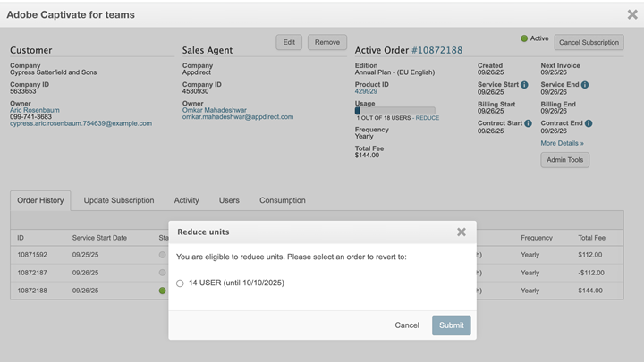This screenshot has height=363, width=644.
Task: Expand More Details » in Active Order
Action: click(562, 143)
